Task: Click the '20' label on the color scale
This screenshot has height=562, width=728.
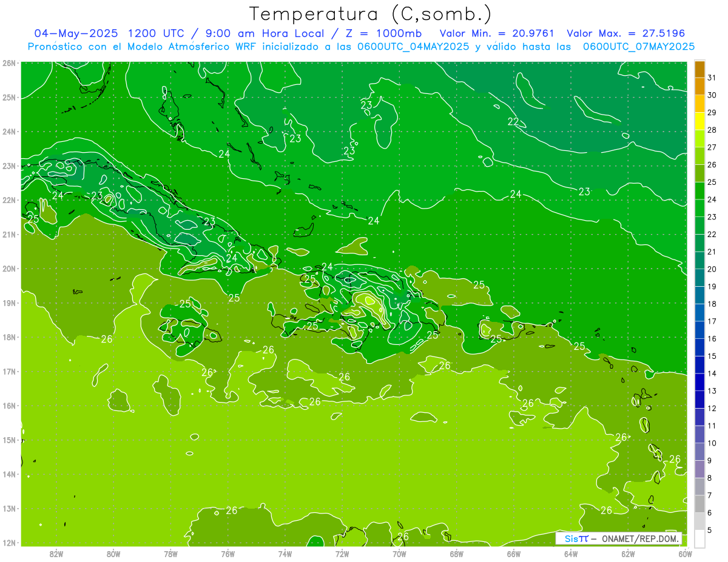Action: pos(712,269)
